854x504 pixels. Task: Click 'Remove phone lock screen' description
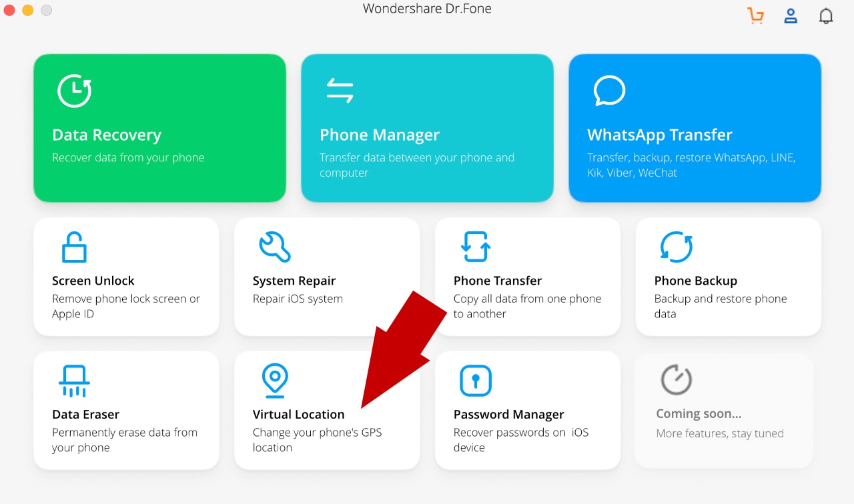click(x=126, y=306)
